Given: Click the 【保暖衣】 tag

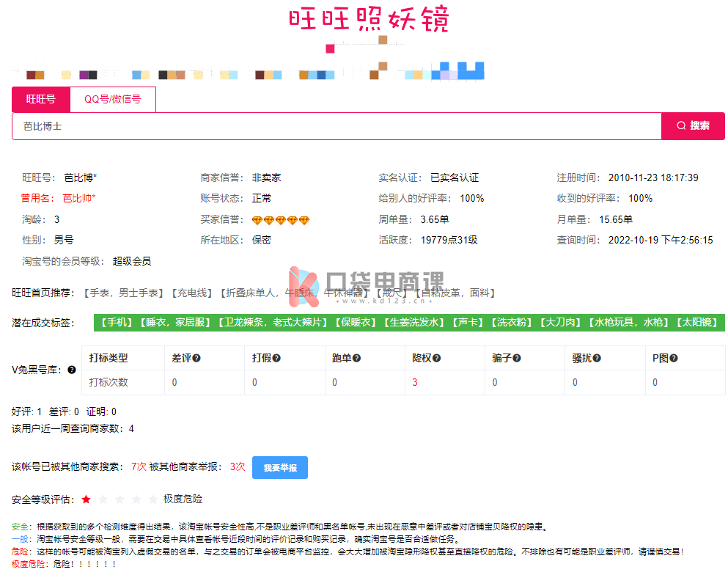Looking at the screenshot, I should point(356,322).
